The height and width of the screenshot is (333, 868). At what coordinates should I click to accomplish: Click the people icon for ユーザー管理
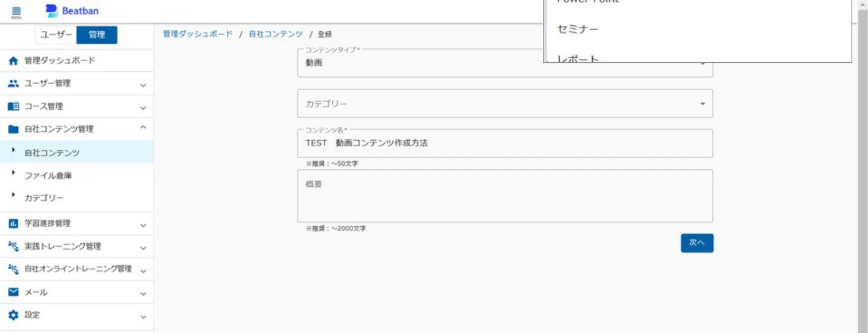(13, 84)
